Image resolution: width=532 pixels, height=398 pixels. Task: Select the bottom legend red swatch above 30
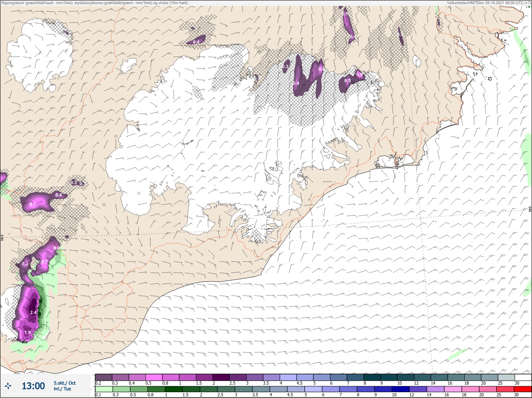pyautogui.click(x=523, y=389)
